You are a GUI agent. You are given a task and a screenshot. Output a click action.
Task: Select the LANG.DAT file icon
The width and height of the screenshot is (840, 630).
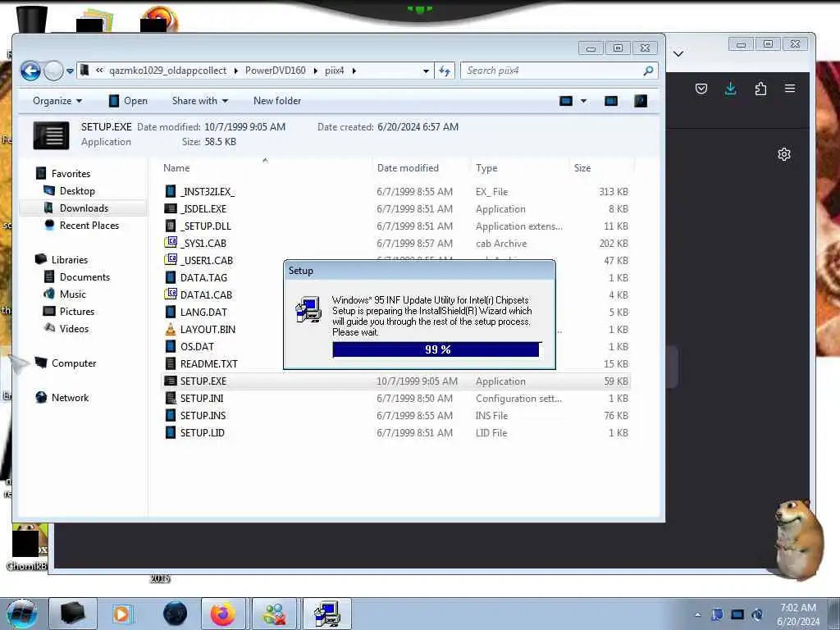pyautogui.click(x=171, y=312)
